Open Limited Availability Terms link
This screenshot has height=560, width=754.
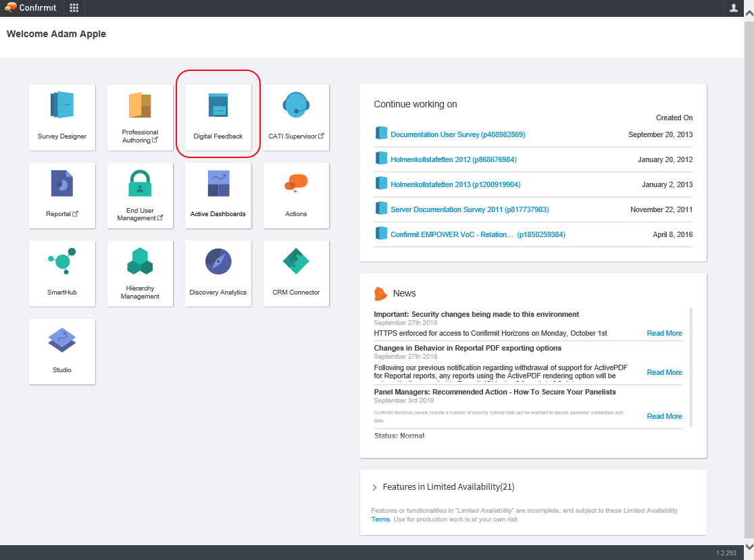(x=380, y=519)
